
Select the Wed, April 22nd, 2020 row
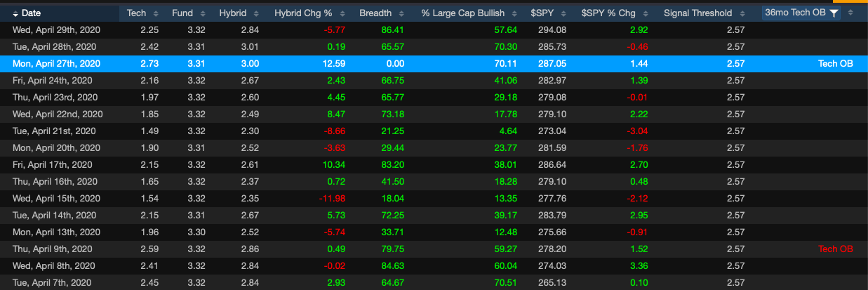(434, 114)
